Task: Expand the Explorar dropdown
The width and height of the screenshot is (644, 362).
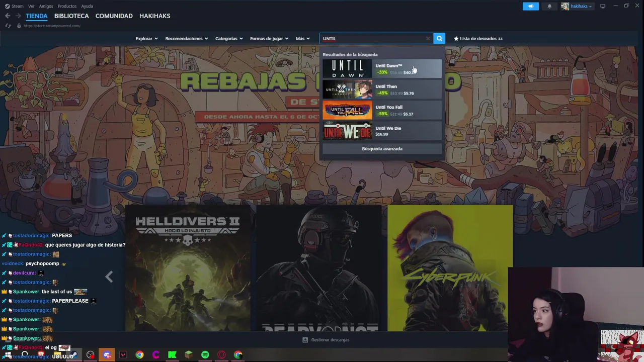Action: (x=146, y=38)
